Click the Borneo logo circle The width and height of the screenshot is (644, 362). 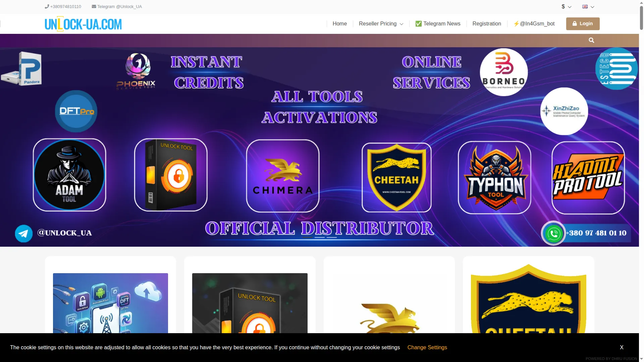[x=504, y=72]
